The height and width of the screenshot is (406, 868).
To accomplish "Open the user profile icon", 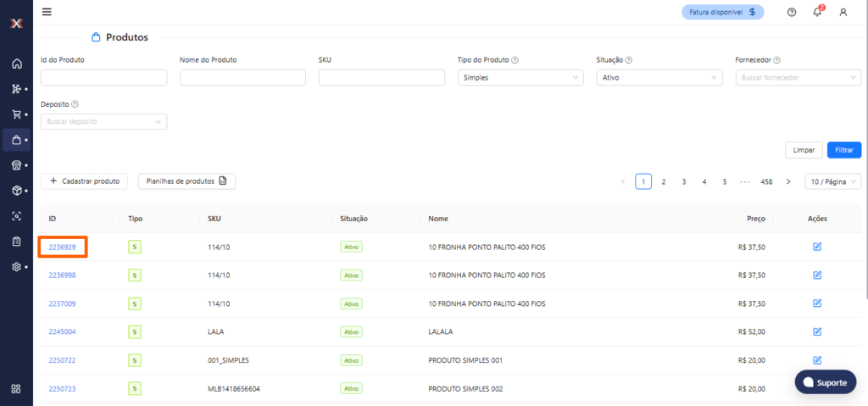I will [843, 12].
